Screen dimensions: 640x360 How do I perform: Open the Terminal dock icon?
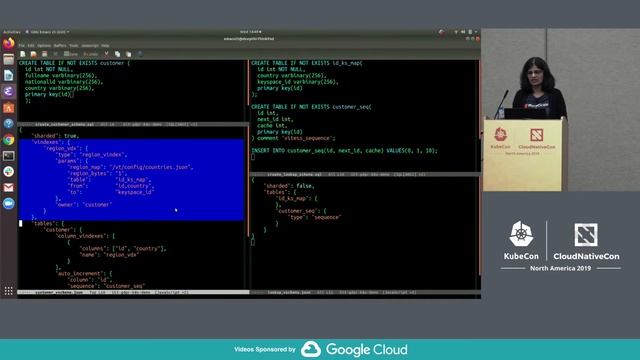(9, 156)
